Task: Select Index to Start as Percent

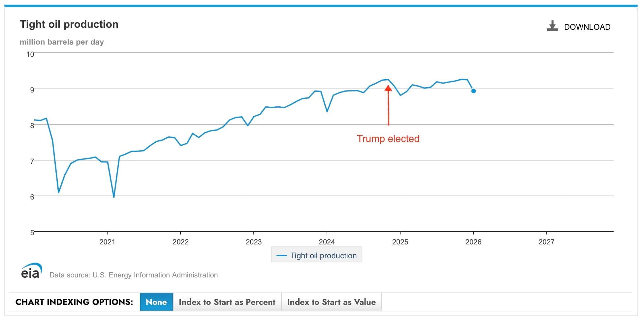Action: [x=227, y=302]
